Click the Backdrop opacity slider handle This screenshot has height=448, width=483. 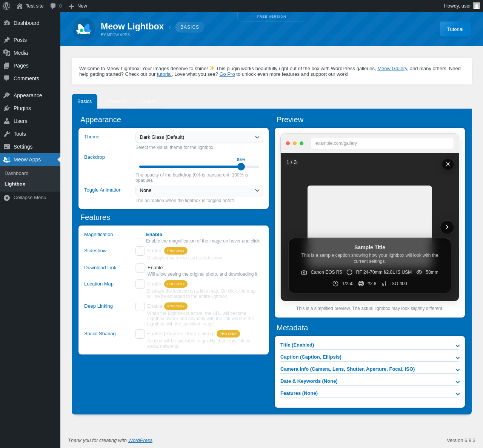241,167
